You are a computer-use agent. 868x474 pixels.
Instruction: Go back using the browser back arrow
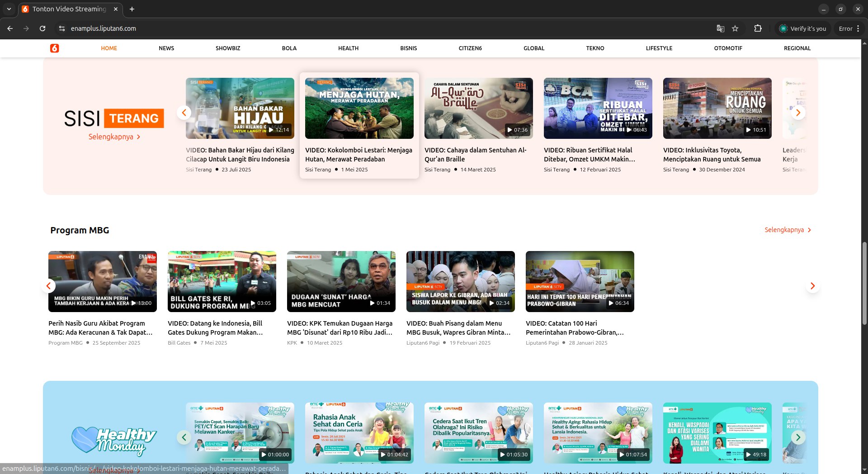[10, 28]
